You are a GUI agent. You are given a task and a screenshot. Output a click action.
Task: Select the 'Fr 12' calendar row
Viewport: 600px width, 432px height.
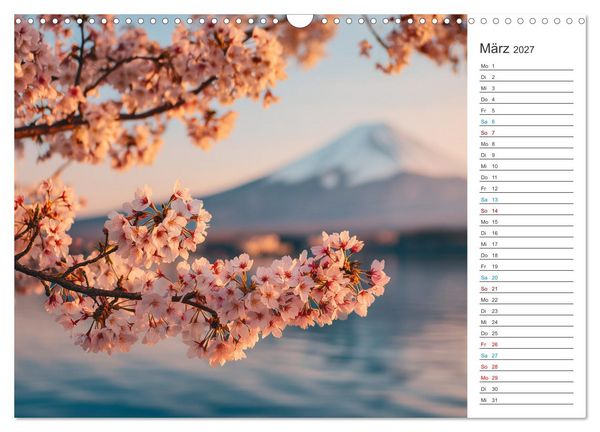click(x=527, y=188)
